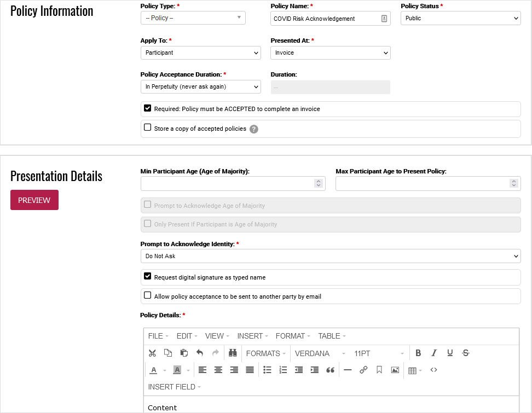Click the Cut scissors icon in editor

click(153, 353)
